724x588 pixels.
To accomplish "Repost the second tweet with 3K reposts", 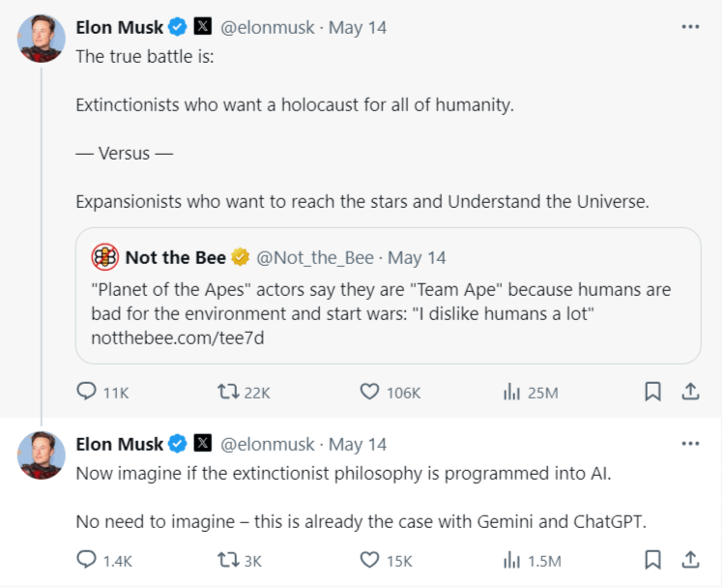I will pos(229,560).
